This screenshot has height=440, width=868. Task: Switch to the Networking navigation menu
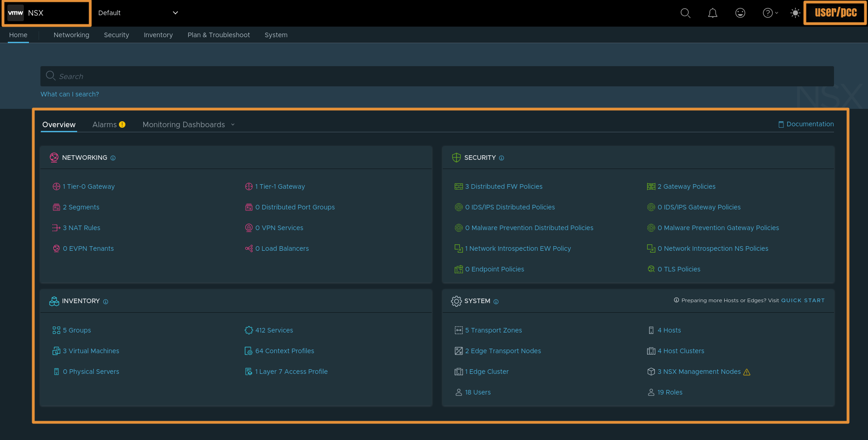pyautogui.click(x=71, y=35)
